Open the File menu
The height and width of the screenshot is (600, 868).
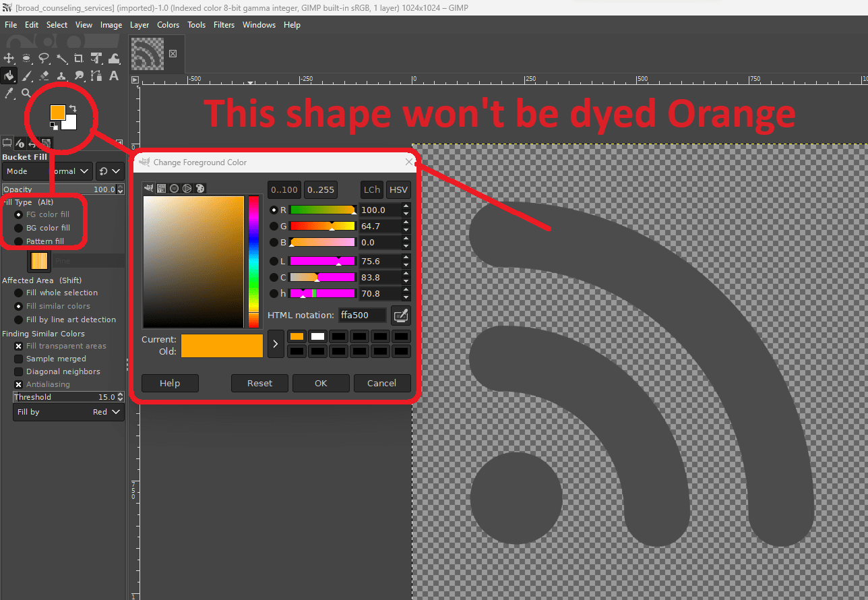pyautogui.click(x=11, y=25)
